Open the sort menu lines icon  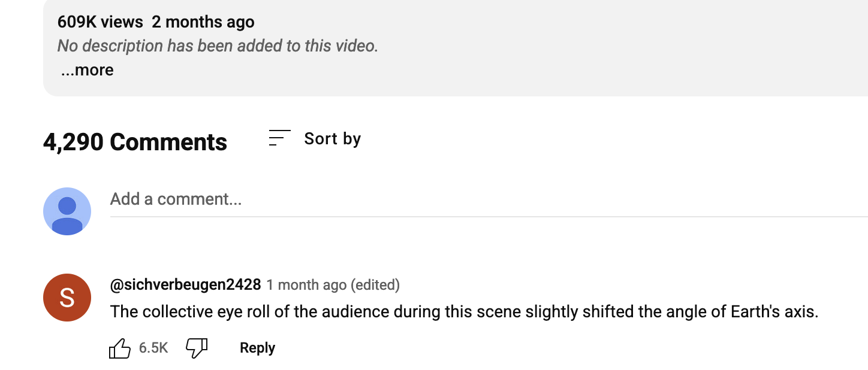pos(279,138)
